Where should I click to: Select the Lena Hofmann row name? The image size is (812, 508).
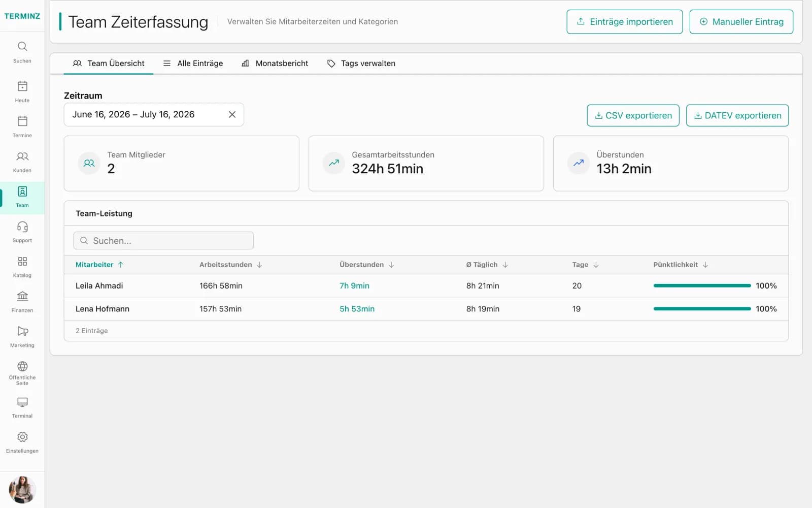tap(103, 309)
